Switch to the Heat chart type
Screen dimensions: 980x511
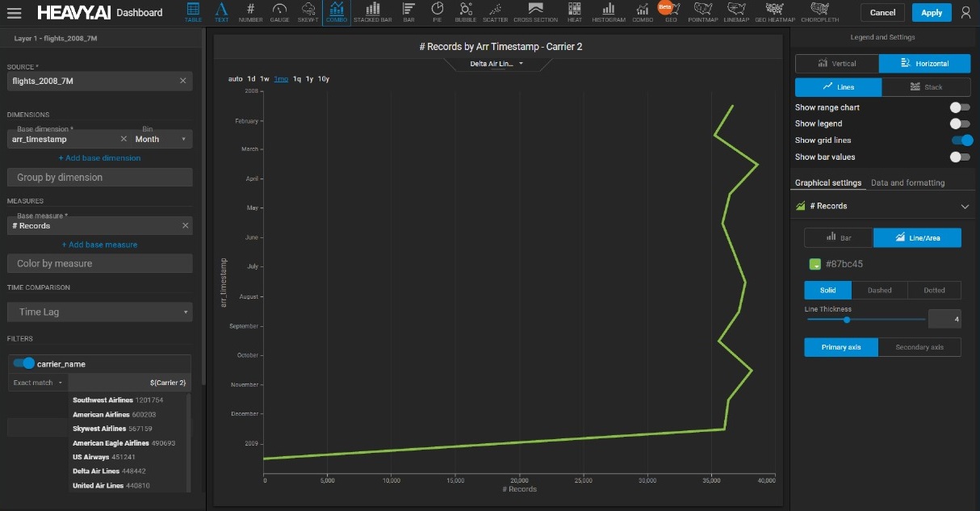574,12
